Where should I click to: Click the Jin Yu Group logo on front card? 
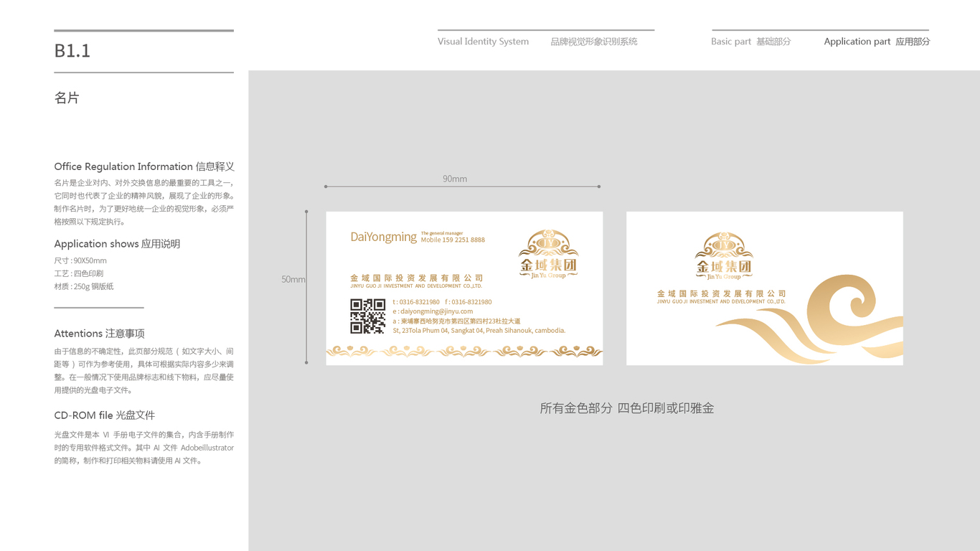[x=549, y=254]
